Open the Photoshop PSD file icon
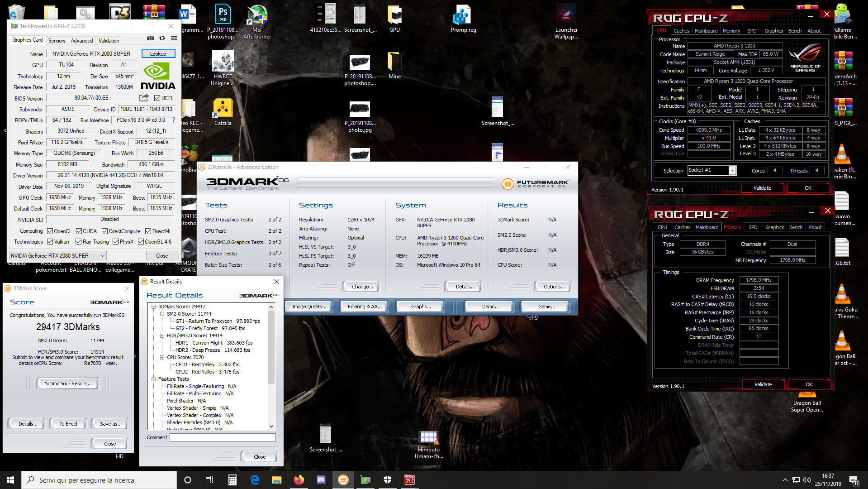The image size is (868, 489). pyautogui.click(x=223, y=22)
